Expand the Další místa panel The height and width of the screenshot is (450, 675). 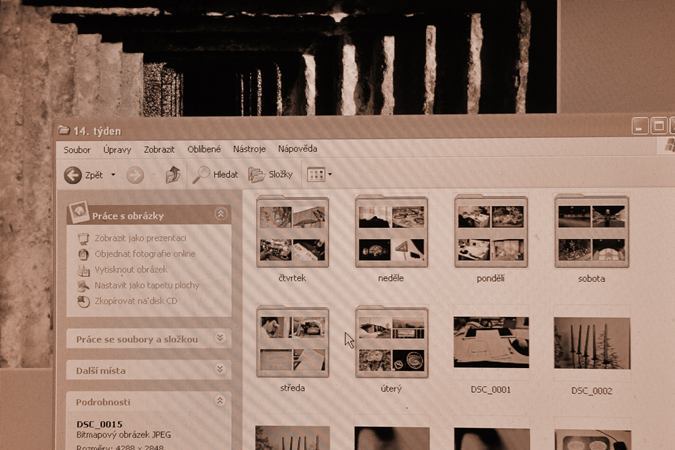pos(220,369)
